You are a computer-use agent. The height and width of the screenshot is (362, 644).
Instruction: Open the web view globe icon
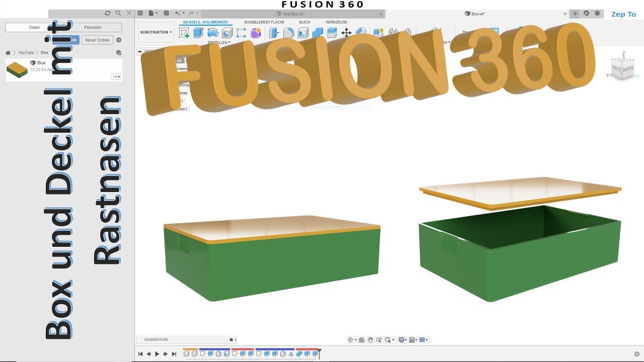click(119, 52)
